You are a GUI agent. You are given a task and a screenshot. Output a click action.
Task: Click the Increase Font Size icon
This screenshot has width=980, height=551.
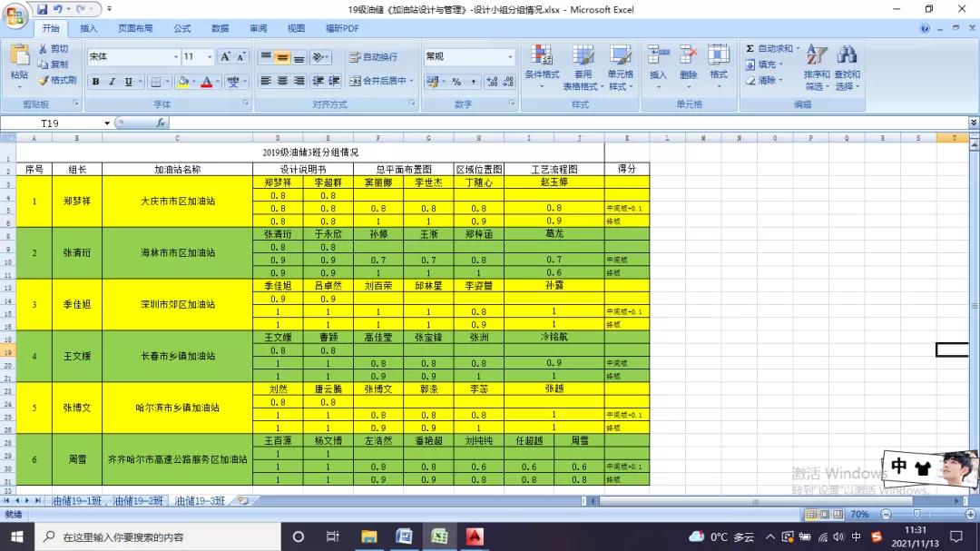coord(226,56)
